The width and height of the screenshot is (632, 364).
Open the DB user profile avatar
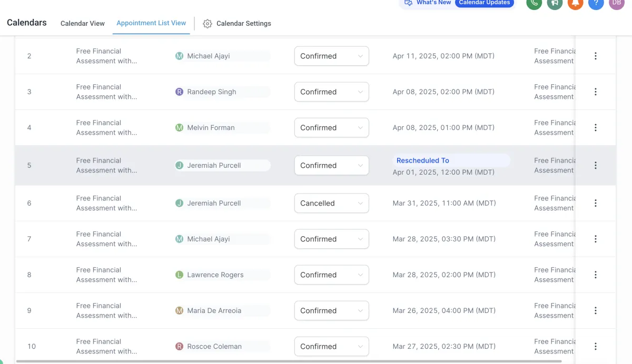(616, 3)
